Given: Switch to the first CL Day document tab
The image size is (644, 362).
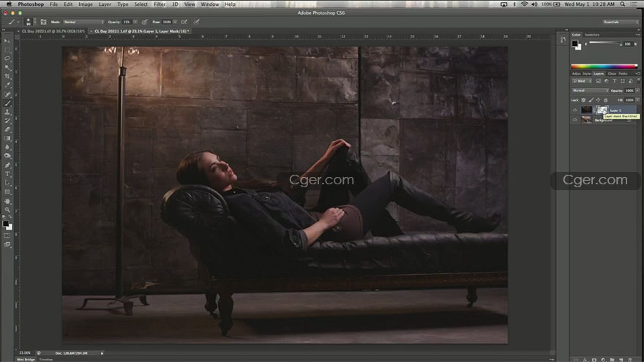Looking at the screenshot, I should (x=53, y=31).
